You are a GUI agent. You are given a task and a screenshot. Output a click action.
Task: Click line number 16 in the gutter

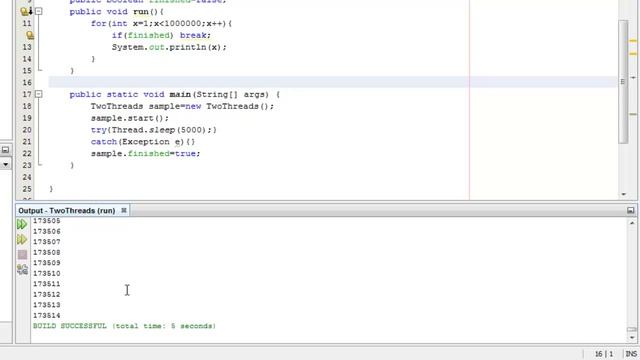tap(27, 82)
